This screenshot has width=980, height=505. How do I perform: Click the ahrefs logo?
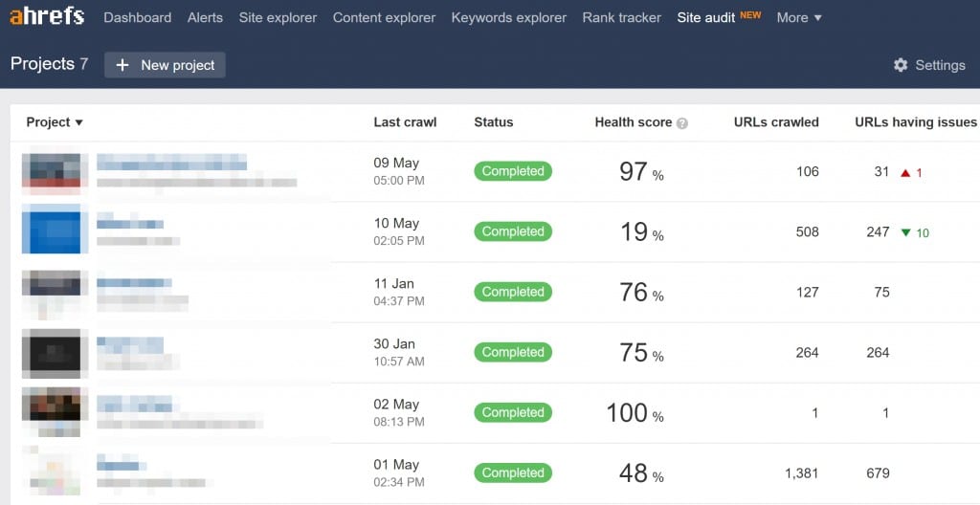point(47,17)
